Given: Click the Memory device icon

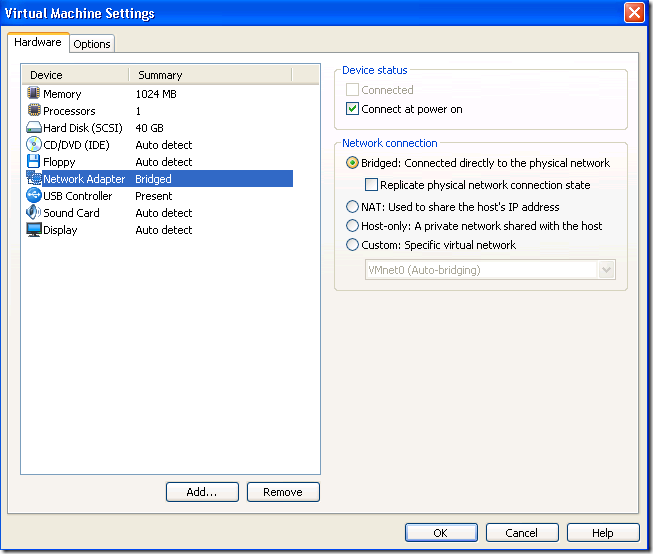Looking at the screenshot, I should pos(33,94).
